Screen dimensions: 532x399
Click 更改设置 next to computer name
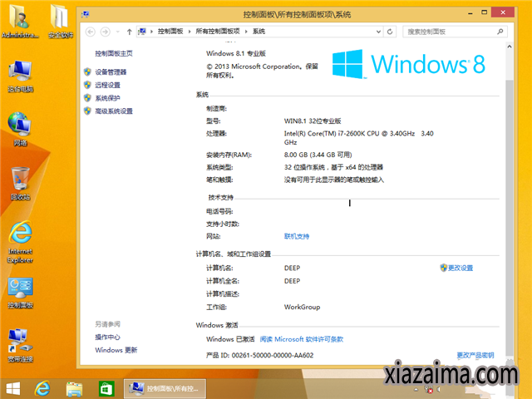click(460, 268)
